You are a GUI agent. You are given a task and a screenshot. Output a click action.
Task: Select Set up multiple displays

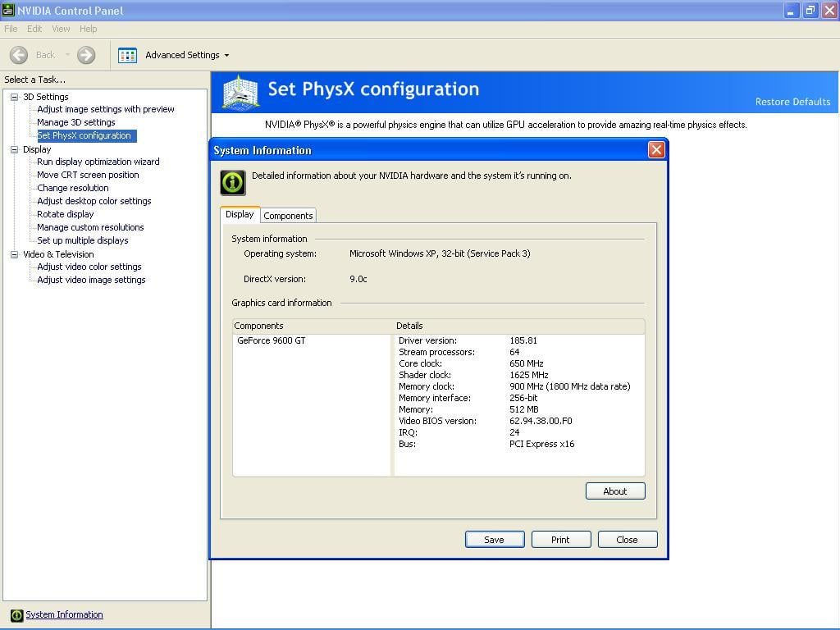(83, 240)
